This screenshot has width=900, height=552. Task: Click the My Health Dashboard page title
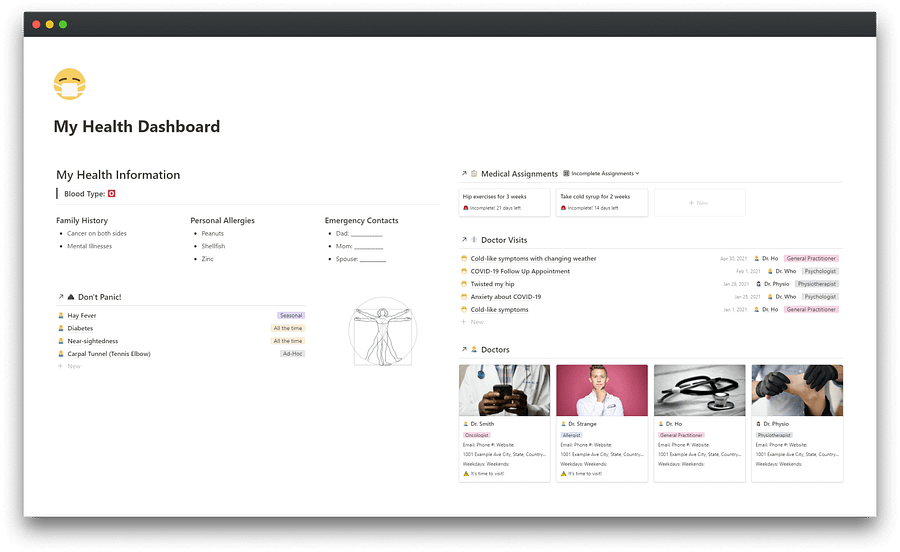tap(137, 127)
